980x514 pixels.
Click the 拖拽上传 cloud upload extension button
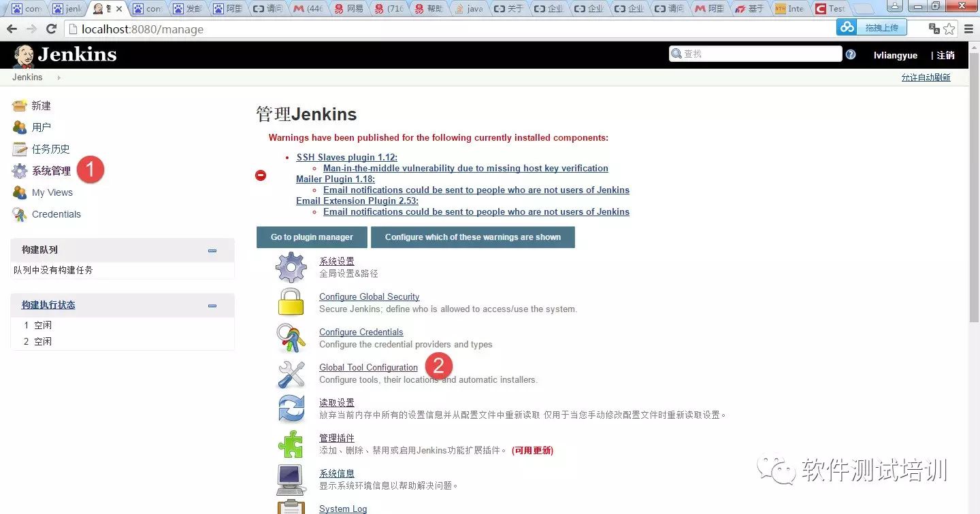[x=872, y=27]
